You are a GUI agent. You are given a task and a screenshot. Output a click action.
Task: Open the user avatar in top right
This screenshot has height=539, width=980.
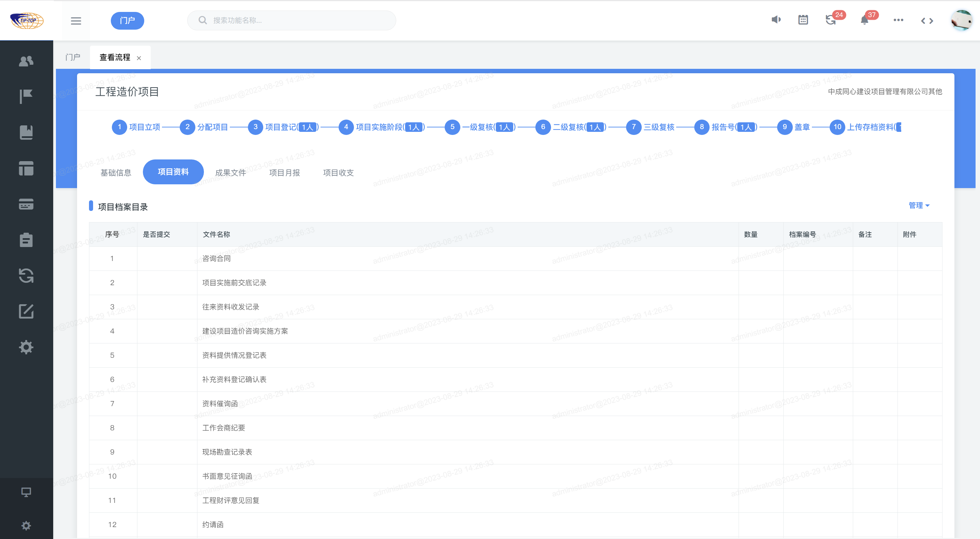click(961, 20)
